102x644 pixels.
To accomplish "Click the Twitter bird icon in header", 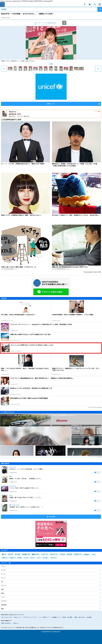I will pos(90,4).
